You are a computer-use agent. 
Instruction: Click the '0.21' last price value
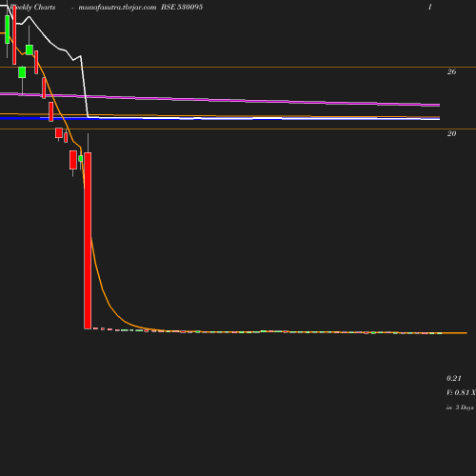[x=454, y=378]
